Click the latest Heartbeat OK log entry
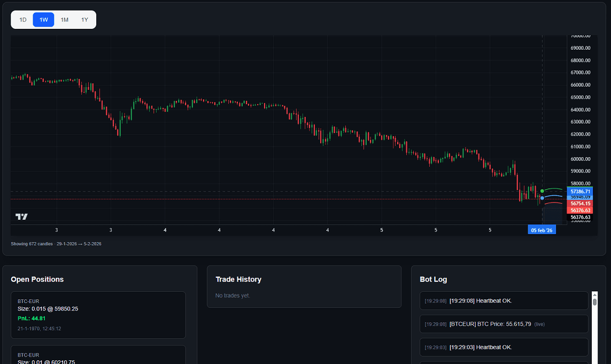The image size is (611, 364). click(x=503, y=300)
